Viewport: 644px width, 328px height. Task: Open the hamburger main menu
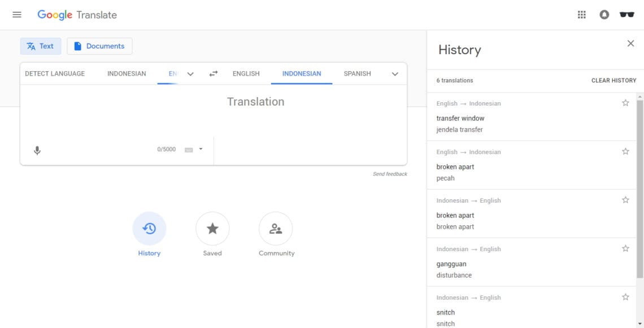(17, 15)
